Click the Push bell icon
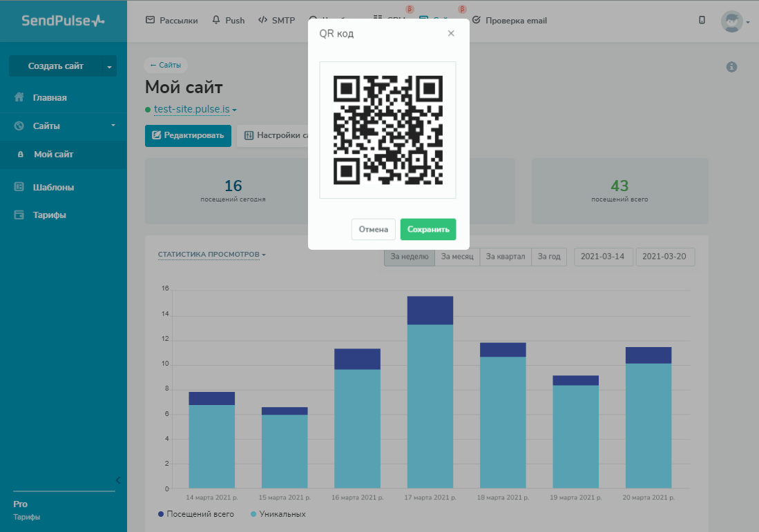Screen dimensions: 759x532 click(x=216, y=20)
